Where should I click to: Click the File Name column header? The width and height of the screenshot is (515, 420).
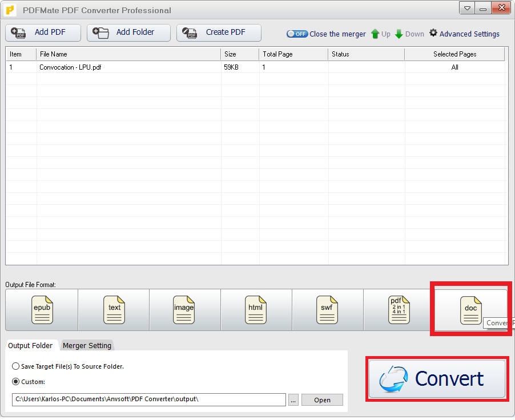point(128,54)
